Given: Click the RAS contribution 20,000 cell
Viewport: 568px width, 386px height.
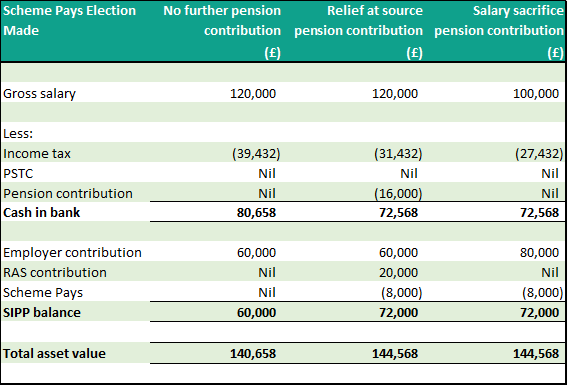Looking at the screenshot, I should click(398, 272).
